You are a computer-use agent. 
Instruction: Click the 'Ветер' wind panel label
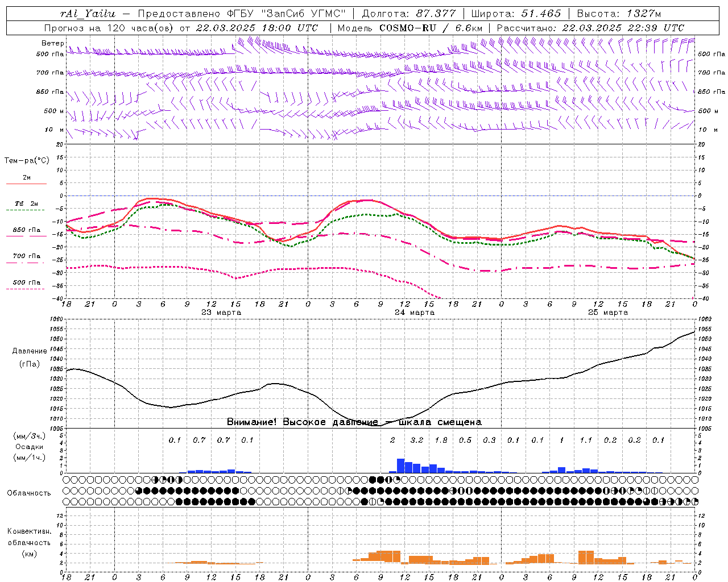click(x=53, y=43)
